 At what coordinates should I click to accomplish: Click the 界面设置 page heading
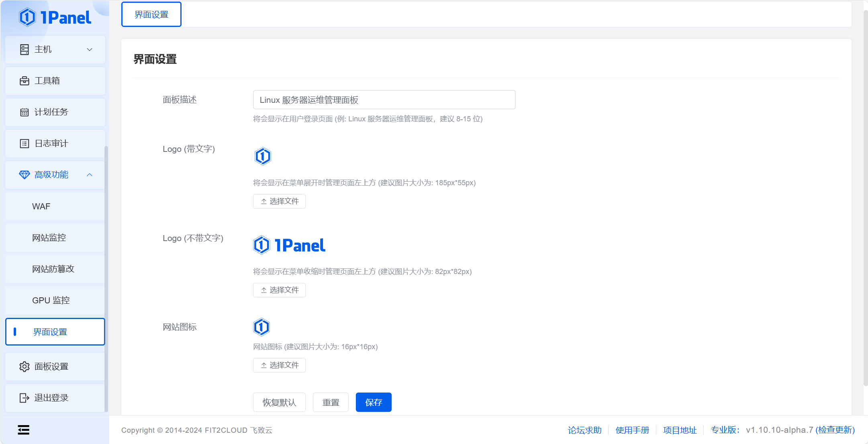pyautogui.click(x=155, y=59)
